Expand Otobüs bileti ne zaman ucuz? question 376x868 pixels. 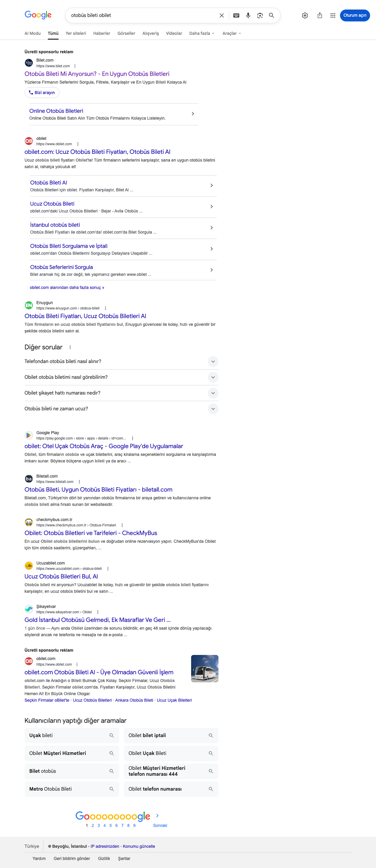(121, 409)
